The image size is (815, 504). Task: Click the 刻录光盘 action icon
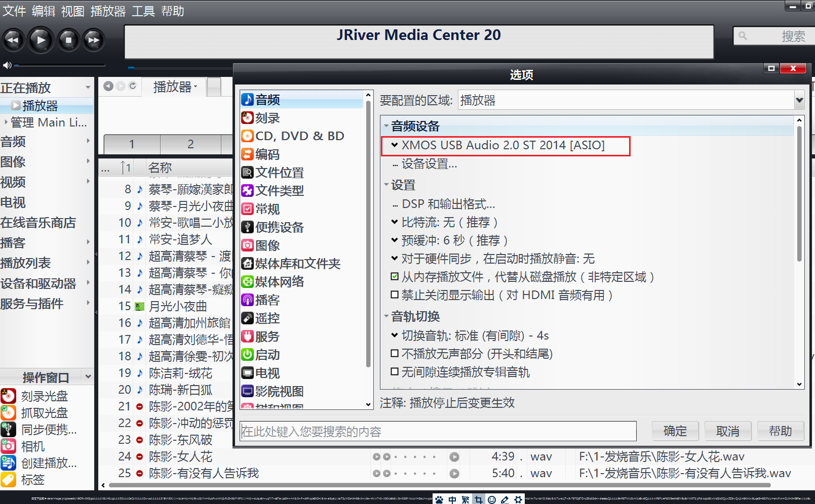click(x=8, y=396)
